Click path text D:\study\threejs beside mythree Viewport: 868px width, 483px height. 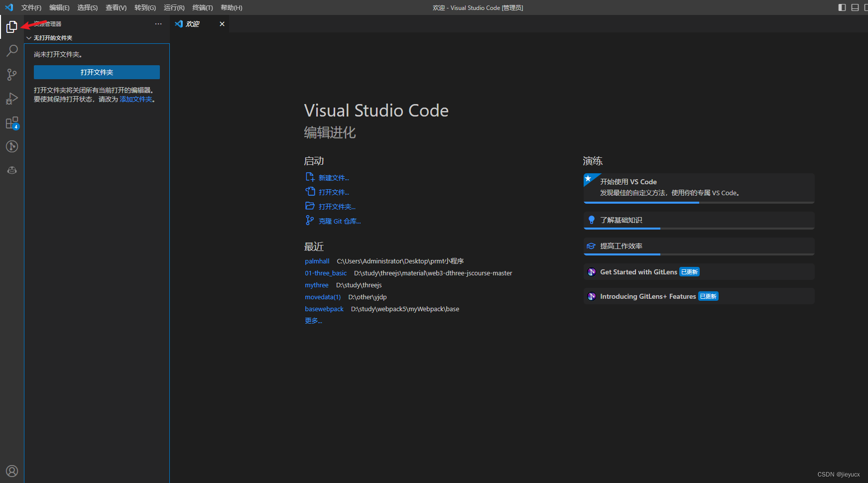359,285
